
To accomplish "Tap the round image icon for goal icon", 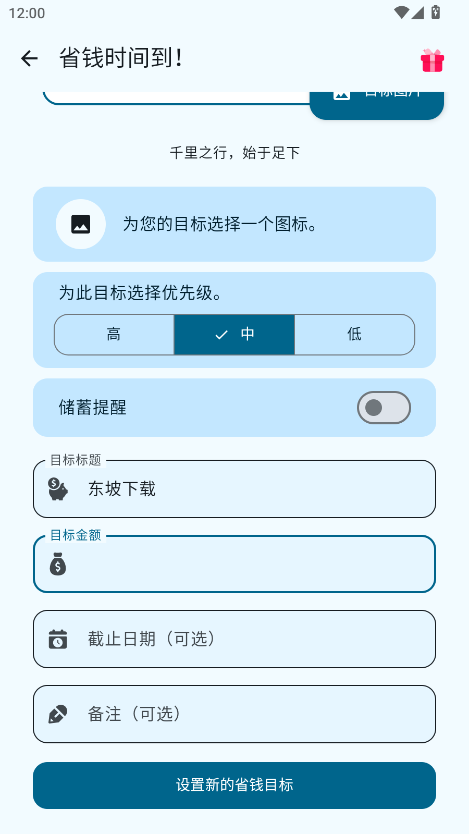I will coord(81,224).
